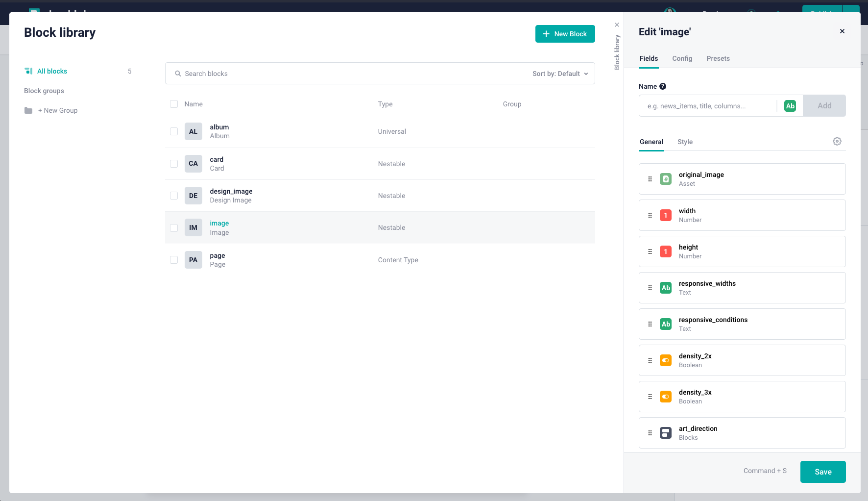Click the drag handle on the height field
868x501 pixels.
(650, 251)
